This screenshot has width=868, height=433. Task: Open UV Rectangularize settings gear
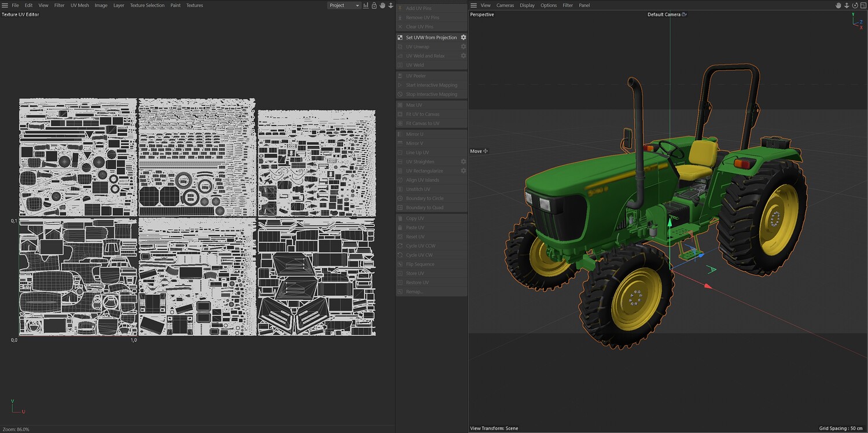(x=463, y=171)
